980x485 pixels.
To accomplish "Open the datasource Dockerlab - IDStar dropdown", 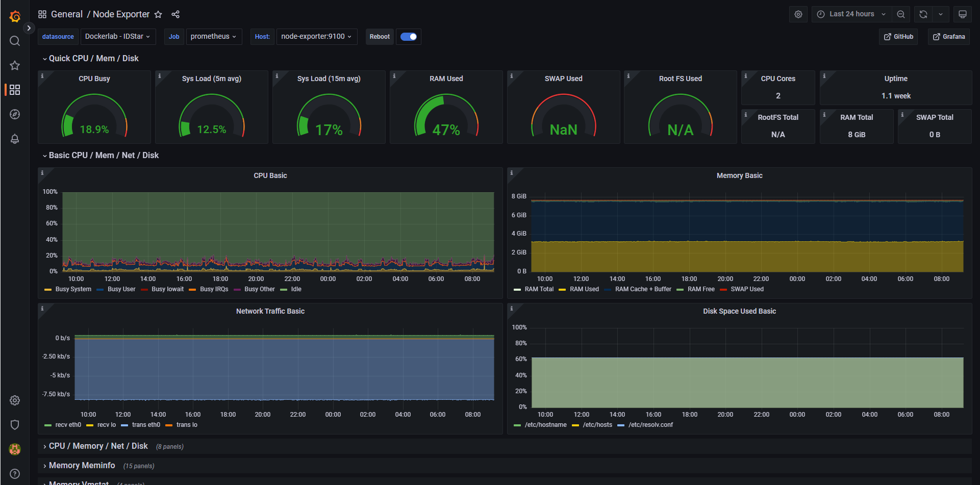I will [118, 37].
